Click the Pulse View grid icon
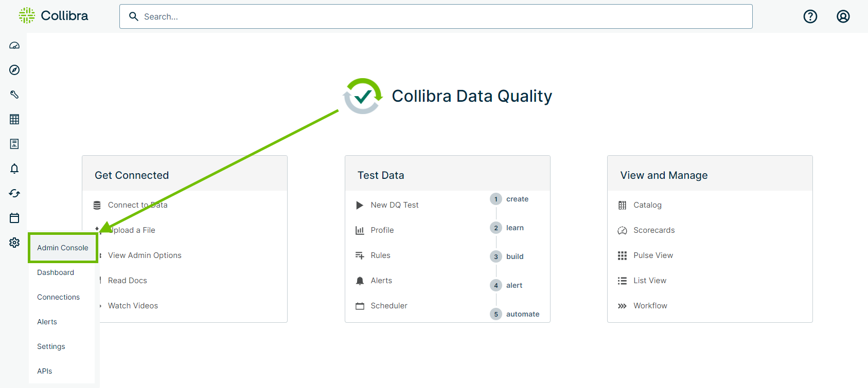868x388 pixels. tap(622, 255)
